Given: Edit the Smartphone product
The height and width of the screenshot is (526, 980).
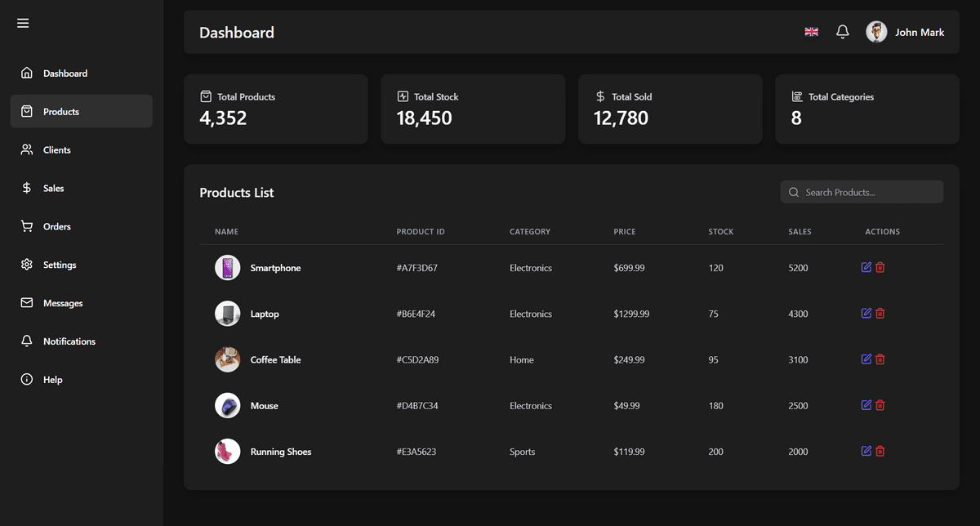Looking at the screenshot, I should pos(866,267).
